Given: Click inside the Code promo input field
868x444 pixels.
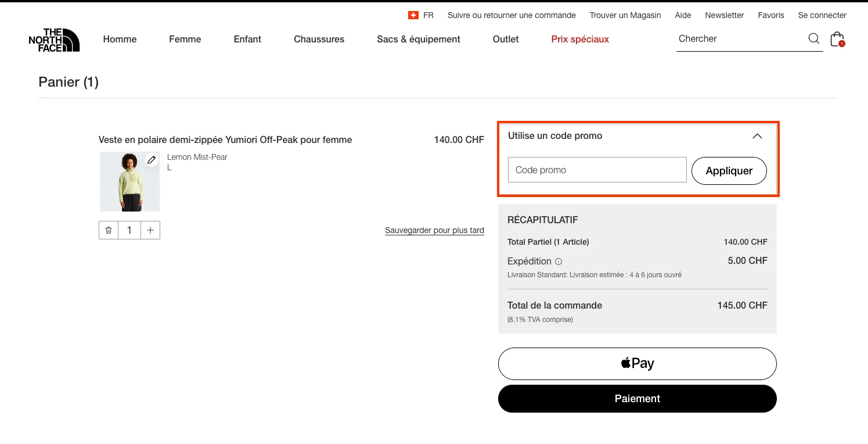Looking at the screenshot, I should point(597,170).
